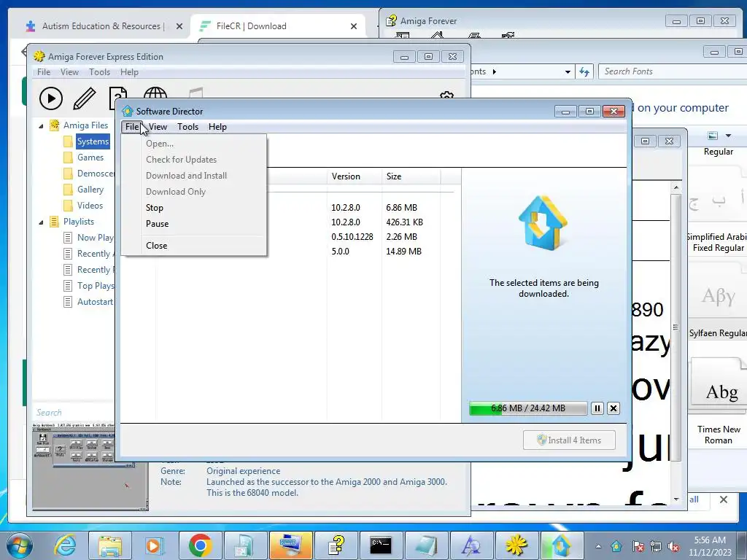The width and height of the screenshot is (747, 560).
Task: Click the Amiga Files sunburst icon in tree
Action: (x=55, y=125)
